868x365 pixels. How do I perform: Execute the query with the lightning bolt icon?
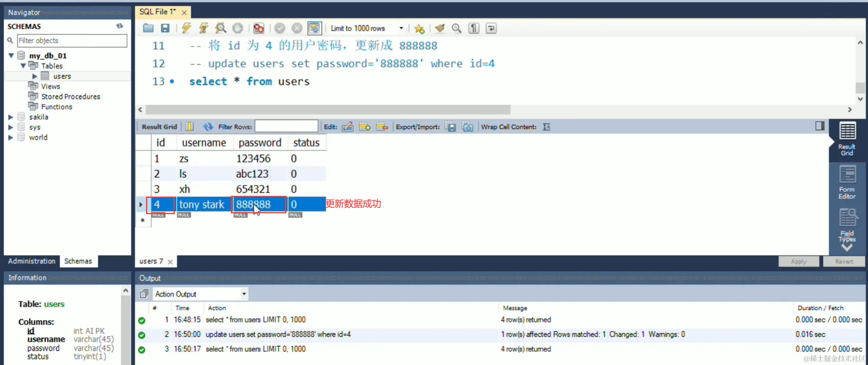click(x=186, y=28)
